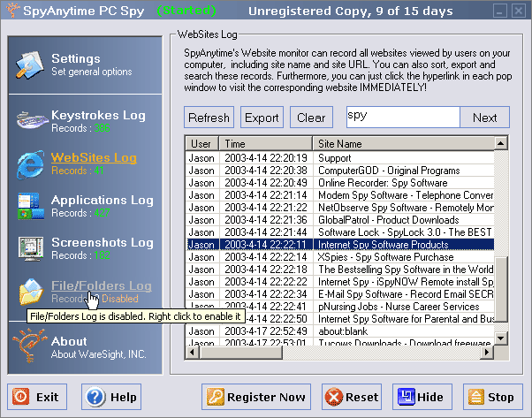Screen dimensions: 532x418
Task: Select 'Internet Spy - iSpyNOW' row
Action: (x=339, y=282)
